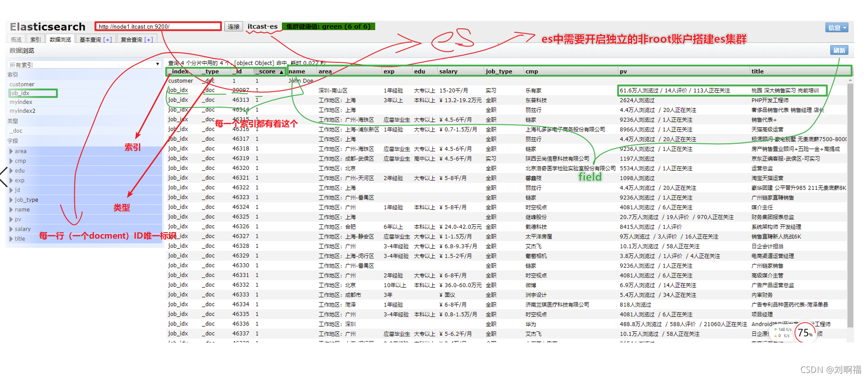868x378 pixels.
Task: Open the 所有索引 index selector dropdown
Action: pos(84,65)
